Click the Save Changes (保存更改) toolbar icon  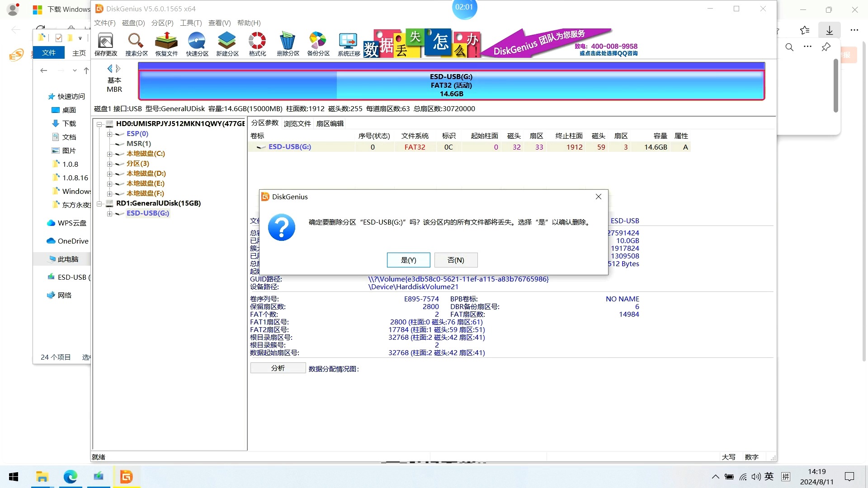point(105,44)
